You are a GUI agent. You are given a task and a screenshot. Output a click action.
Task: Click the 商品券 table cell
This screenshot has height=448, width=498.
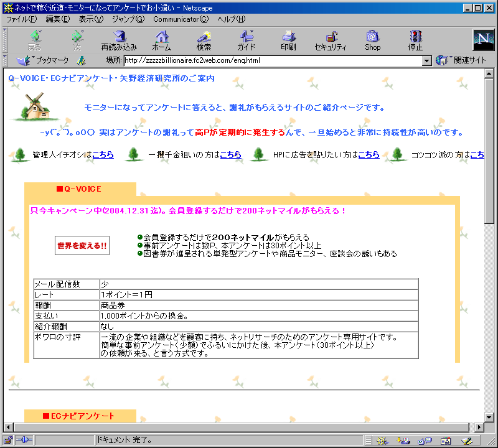click(259, 305)
